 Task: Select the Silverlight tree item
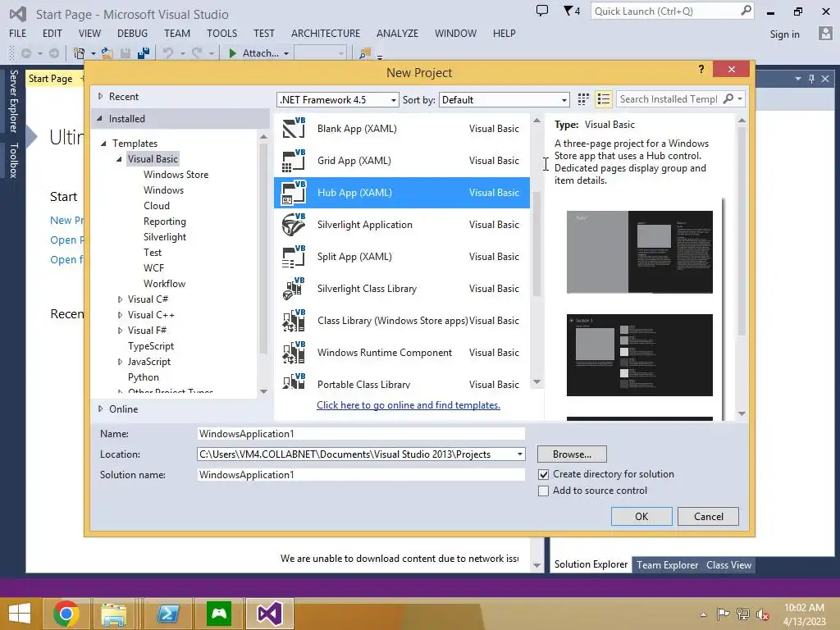[x=164, y=237]
